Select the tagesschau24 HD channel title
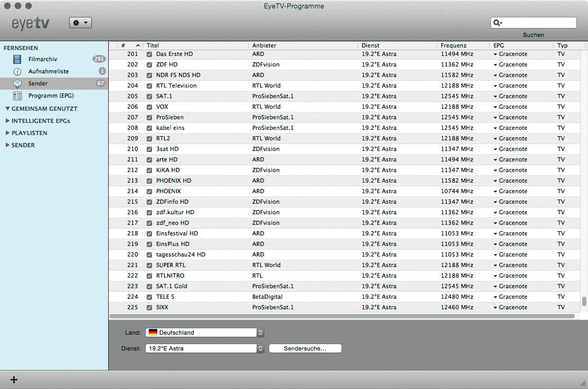This screenshot has height=389, width=588. [x=181, y=254]
